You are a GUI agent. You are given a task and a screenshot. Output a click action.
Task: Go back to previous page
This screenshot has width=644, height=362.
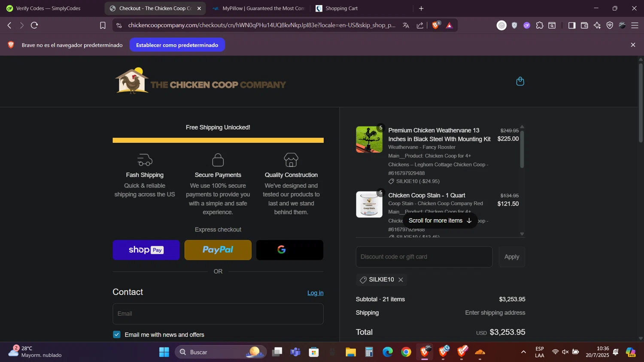9,25
